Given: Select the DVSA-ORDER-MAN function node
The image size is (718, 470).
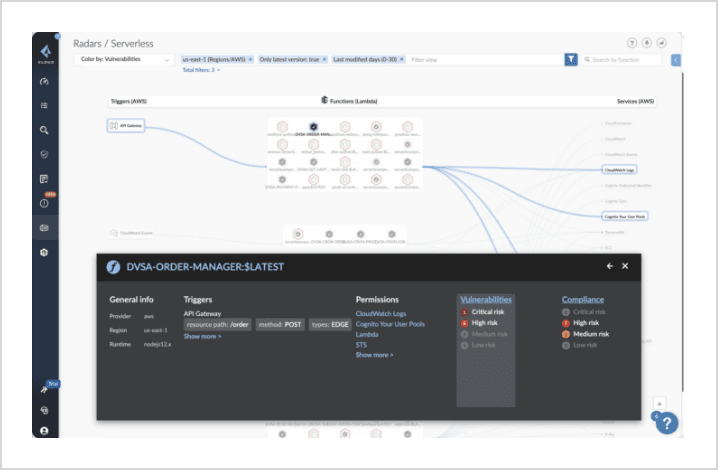Looking at the screenshot, I should [313, 129].
